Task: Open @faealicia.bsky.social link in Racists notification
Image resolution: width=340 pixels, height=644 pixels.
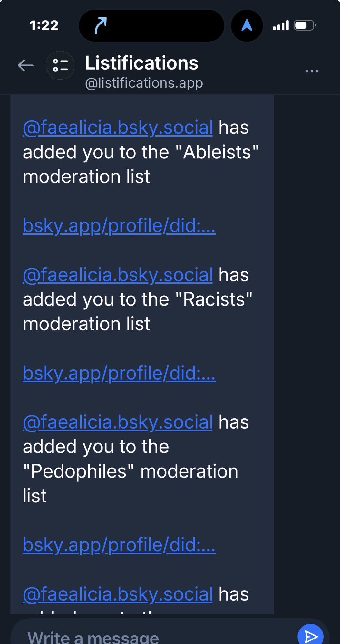Action: (118, 275)
